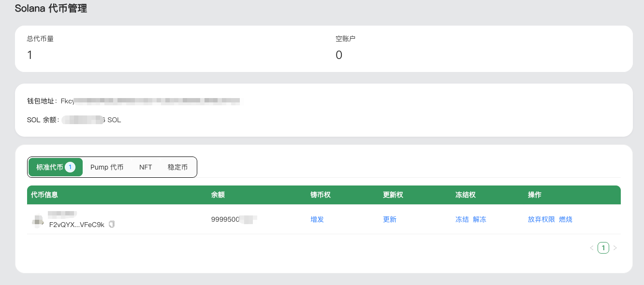The image size is (644, 285).
Task: Click the blurred wallet address starting with Fkcy
Action: tap(150, 101)
